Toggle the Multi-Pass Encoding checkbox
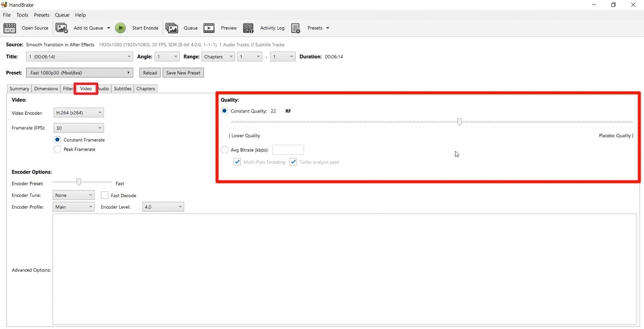 pos(237,162)
